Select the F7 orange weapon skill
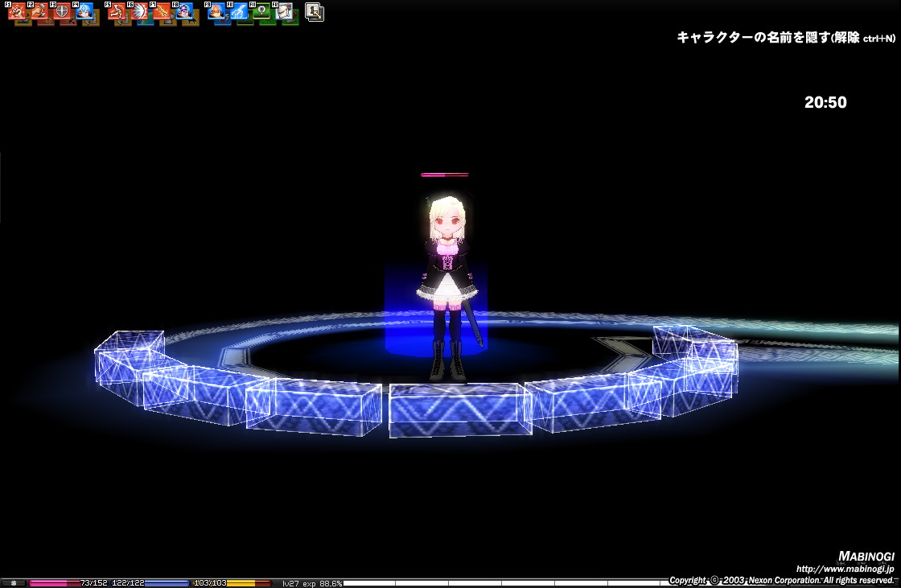Viewport: 901px width, 588px height. point(162,11)
